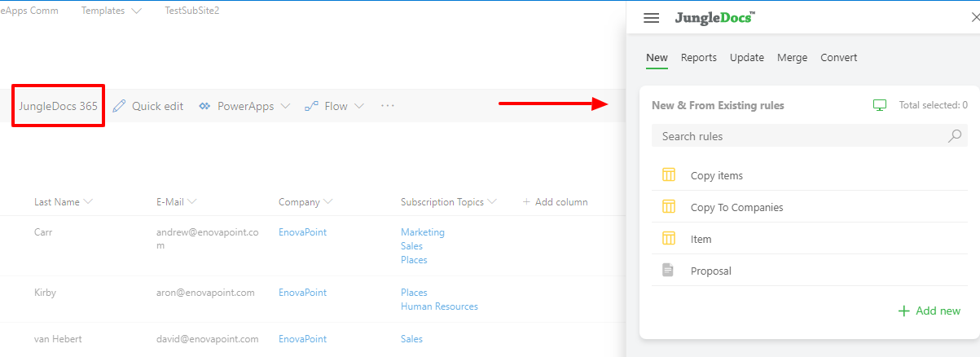This screenshot has width=980, height=357.
Task: Click Places topic in Carr row
Action: coord(414,260)
